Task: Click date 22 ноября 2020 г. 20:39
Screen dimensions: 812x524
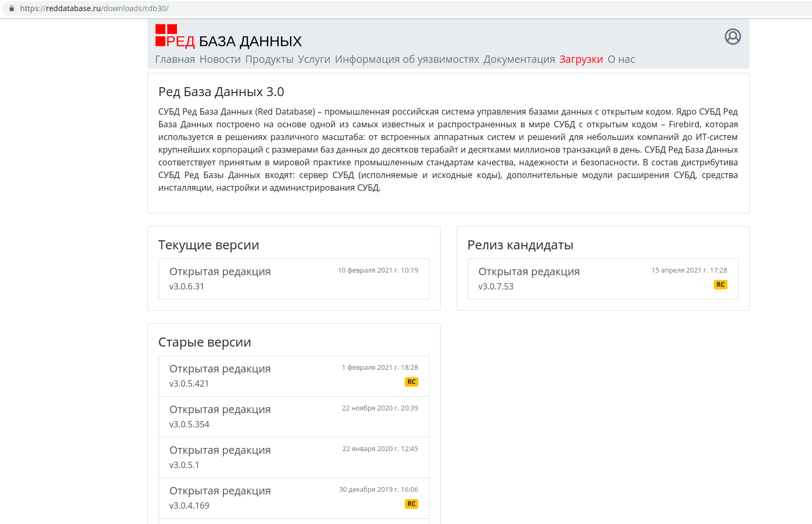Action: (x=380, y=408)
